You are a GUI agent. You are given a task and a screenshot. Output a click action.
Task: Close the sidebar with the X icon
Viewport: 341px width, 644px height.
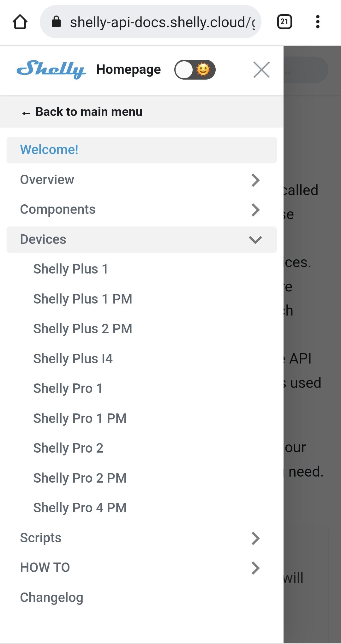click(261, 70)
